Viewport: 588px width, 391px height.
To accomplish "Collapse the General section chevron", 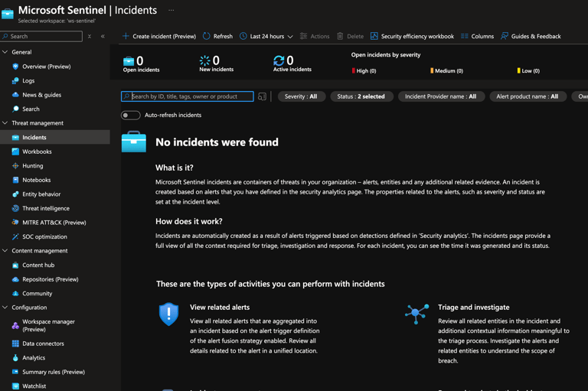I will [x=5, y=52].
